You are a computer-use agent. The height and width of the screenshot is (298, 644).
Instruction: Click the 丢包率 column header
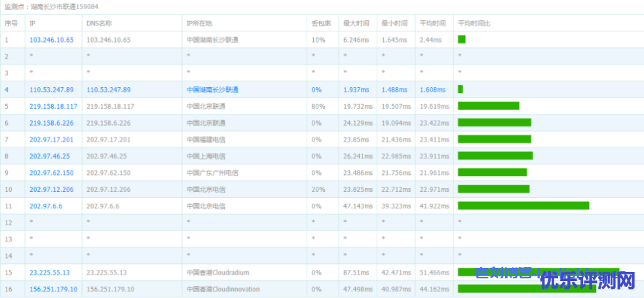click(320, 23)
